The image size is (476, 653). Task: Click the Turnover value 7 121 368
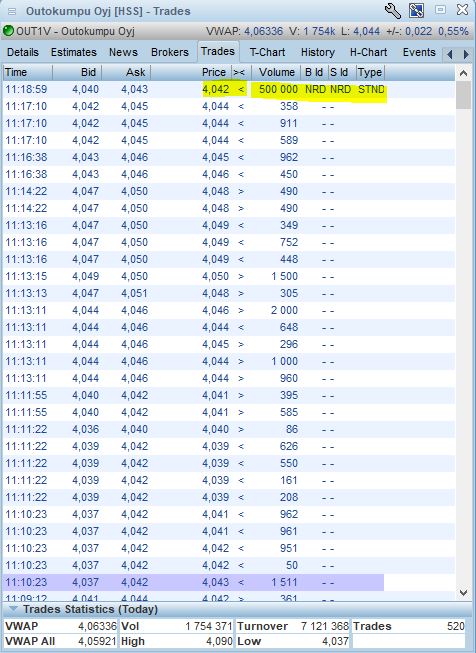pos(325,626)
